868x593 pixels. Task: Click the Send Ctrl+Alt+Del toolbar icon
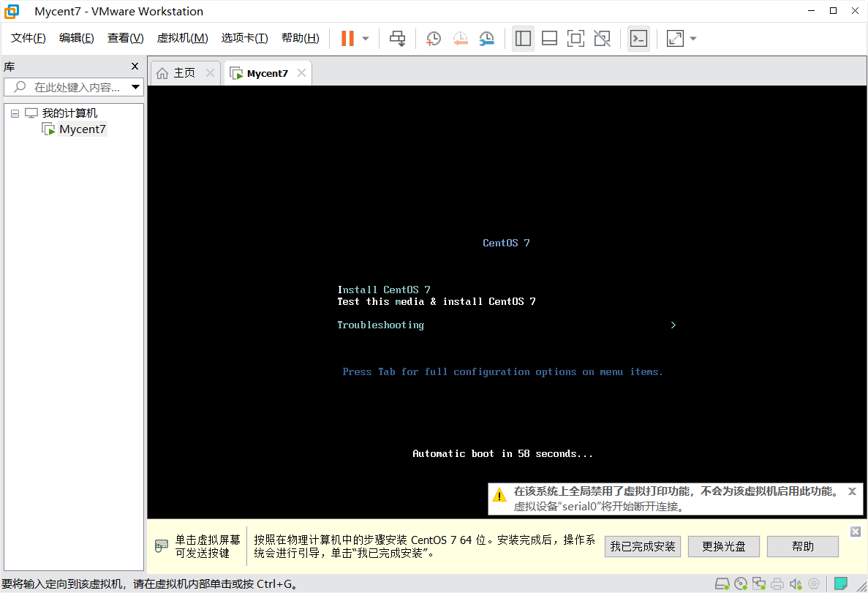click(x=398, y=38)
